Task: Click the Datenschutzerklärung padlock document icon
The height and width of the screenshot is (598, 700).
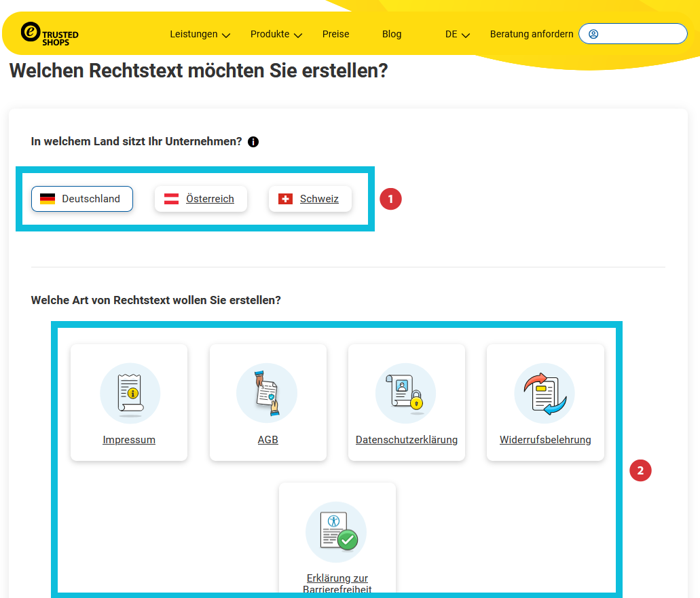Action: [x=406, y=394]
